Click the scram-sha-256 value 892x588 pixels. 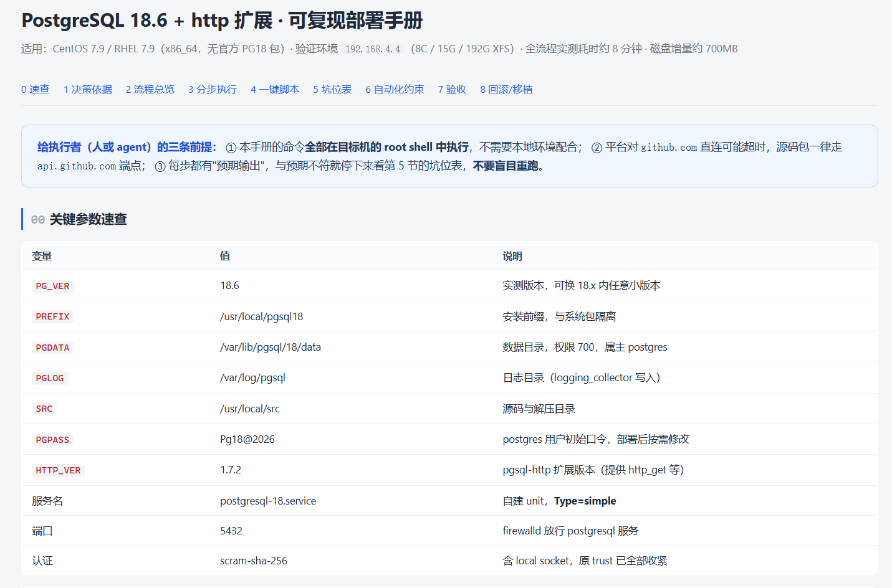point(254,561)
